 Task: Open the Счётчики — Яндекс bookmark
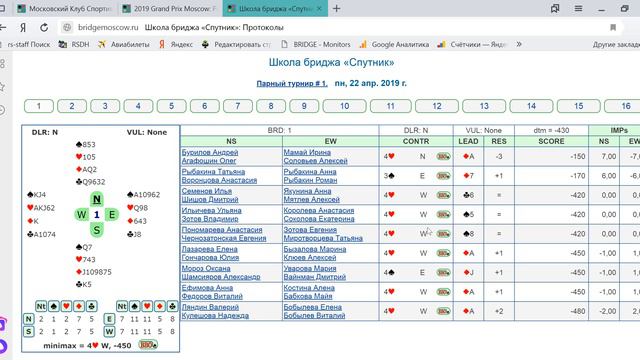point(472,44)
